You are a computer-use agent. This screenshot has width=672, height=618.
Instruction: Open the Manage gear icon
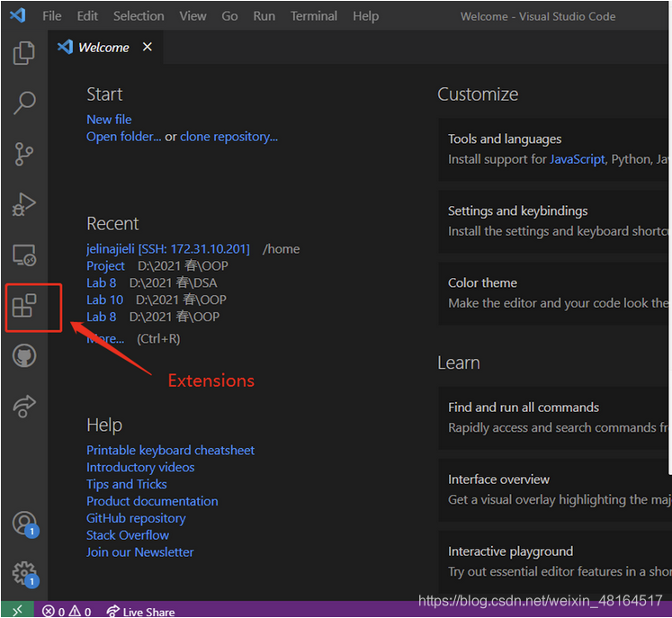(x=25, y=574)
